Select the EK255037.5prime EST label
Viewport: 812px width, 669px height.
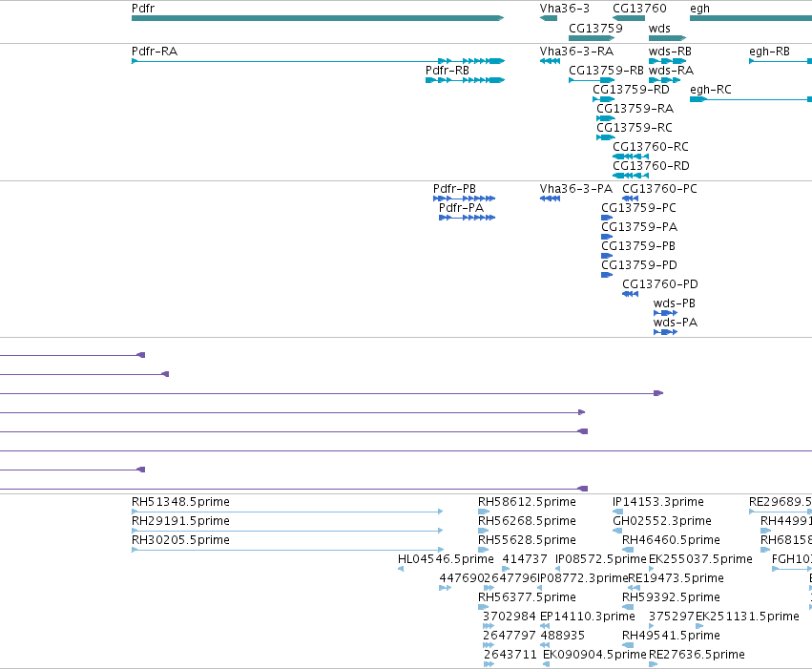[x=700, y=560]
